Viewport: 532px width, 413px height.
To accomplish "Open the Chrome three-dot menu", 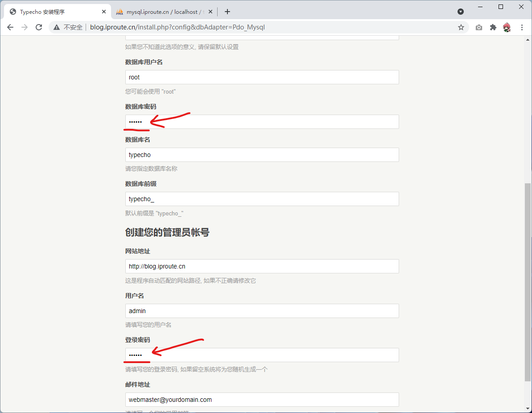I will tap(522, 28).
